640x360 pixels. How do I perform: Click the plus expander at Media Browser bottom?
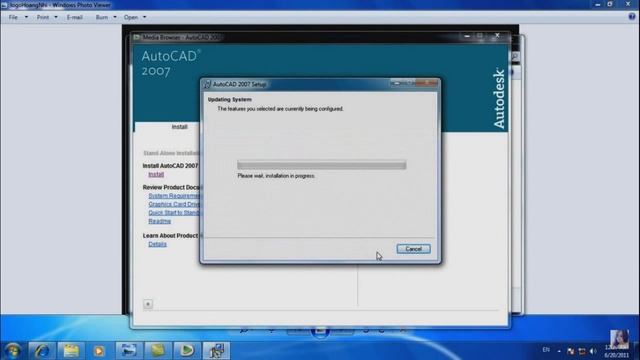(x=148, y=304)
